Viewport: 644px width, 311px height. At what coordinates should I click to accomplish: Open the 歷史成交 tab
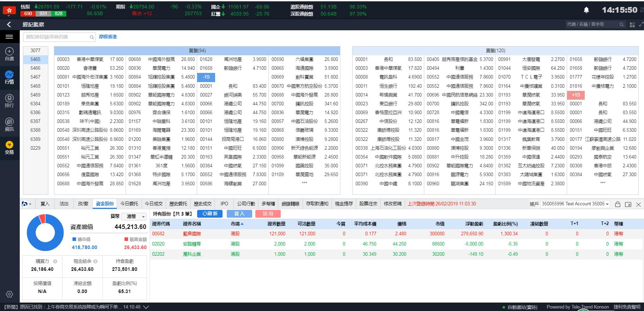202,204
